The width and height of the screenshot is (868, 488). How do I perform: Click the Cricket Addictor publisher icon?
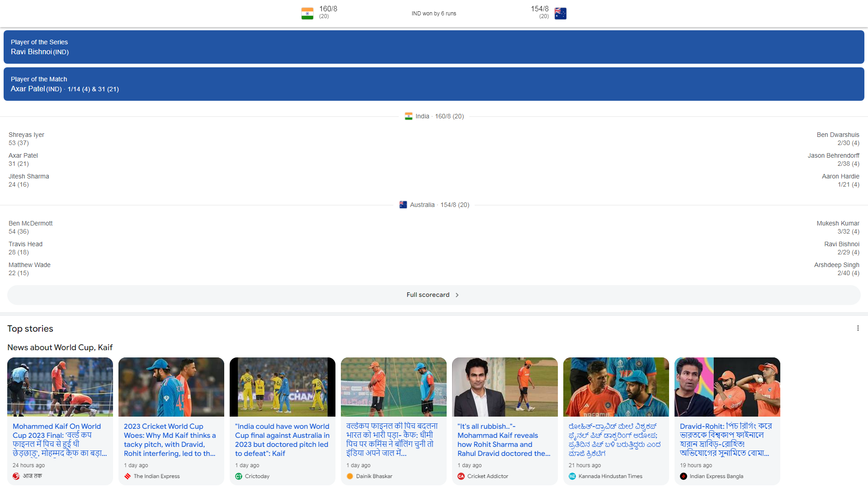461,476
